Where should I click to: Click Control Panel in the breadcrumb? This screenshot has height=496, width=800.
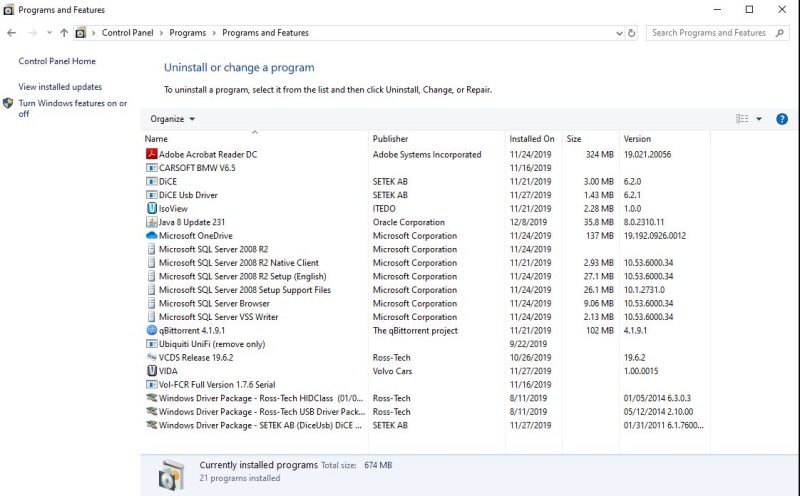pyautogui.click(x=128, y=33)
